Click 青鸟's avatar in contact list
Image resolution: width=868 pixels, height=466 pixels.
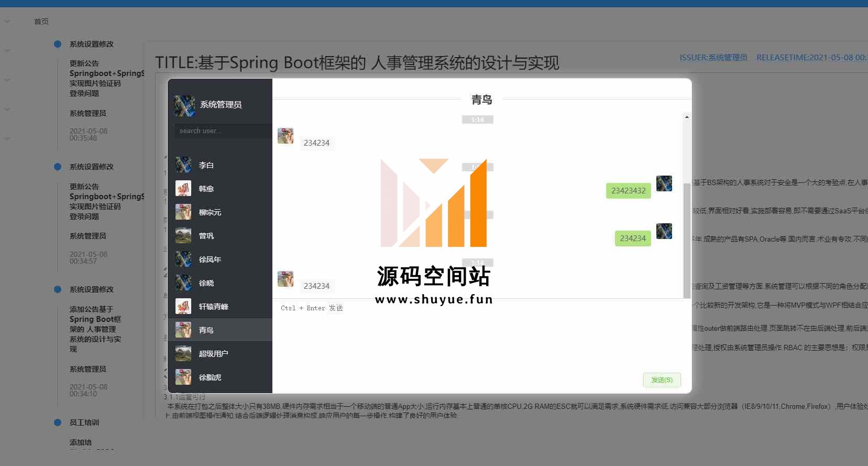click(x=183, y=330)
